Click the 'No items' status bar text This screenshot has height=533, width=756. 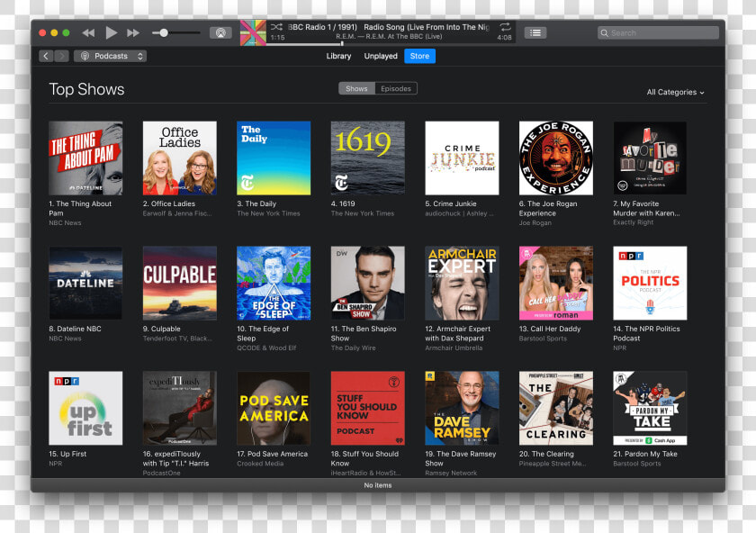tap(377, 485)
